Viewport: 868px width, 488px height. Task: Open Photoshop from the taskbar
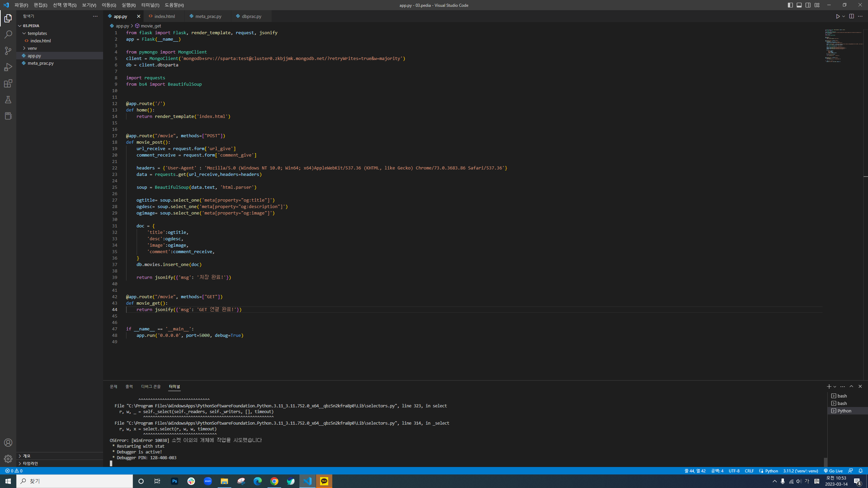pyautogui.click(x=175, y=481)
